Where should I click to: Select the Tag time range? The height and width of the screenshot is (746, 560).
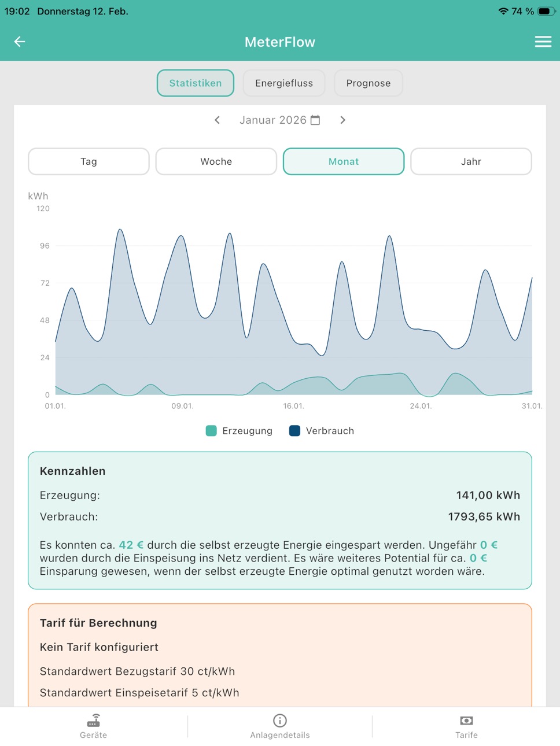pos(89,161)
